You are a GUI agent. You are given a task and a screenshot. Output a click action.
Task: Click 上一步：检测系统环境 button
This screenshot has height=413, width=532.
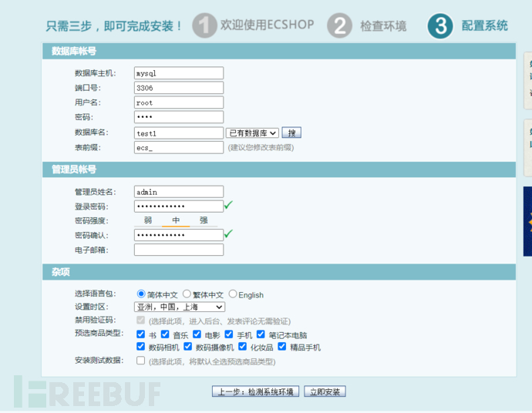click(x=255, y=391)
